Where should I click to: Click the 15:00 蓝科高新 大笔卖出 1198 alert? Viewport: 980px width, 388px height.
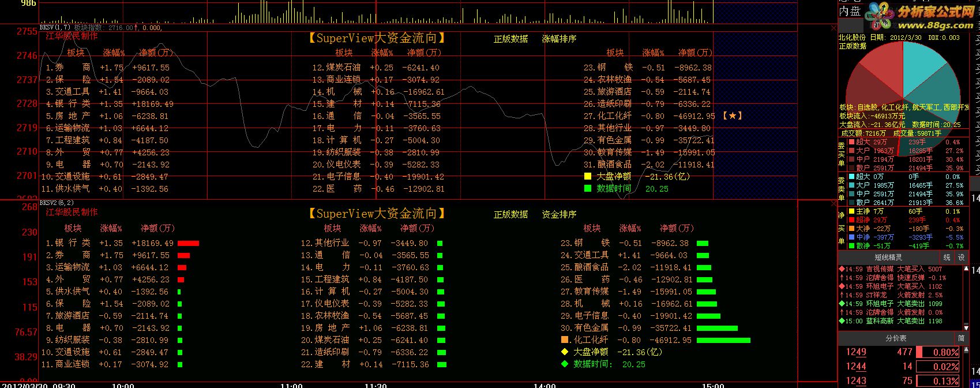(891, 321)
